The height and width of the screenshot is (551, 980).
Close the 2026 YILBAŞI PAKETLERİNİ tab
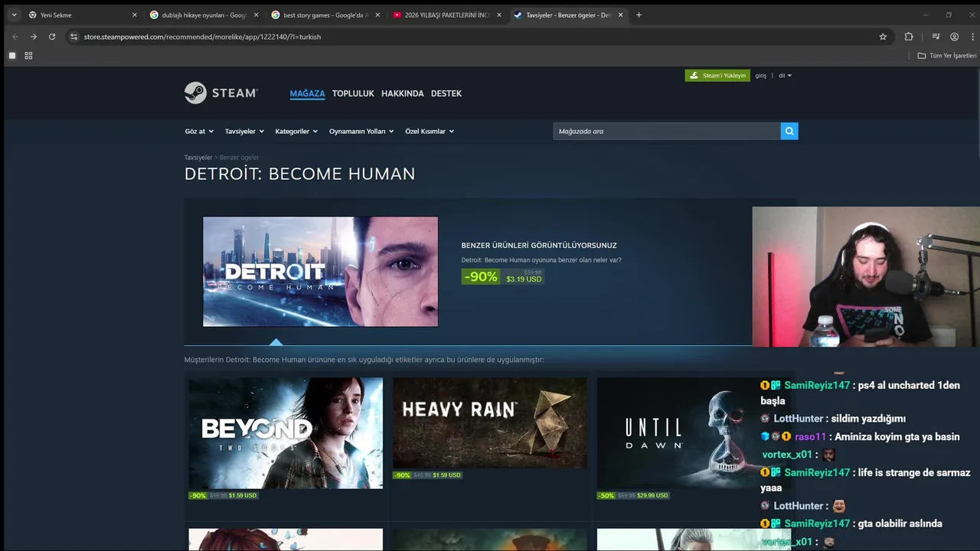(499, 15)
